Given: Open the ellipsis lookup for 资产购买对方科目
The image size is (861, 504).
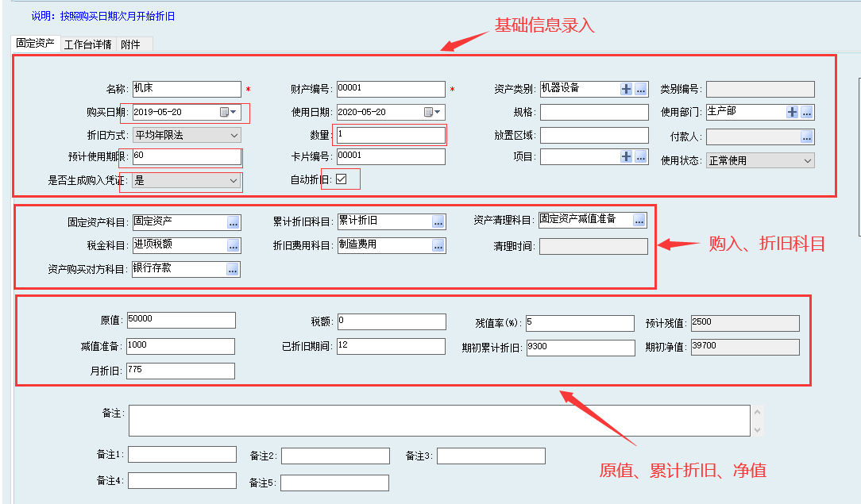Looking at the screenshot, I should [233, 270].
